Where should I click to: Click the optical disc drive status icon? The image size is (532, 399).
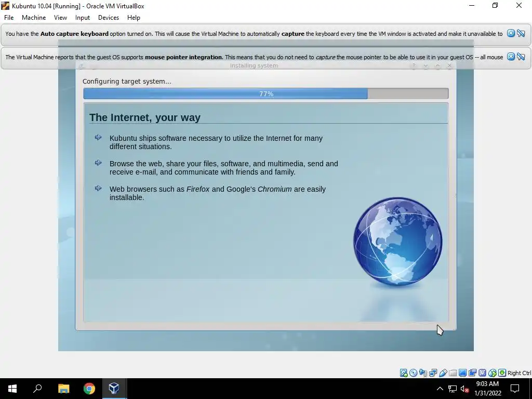pos(413,373)
